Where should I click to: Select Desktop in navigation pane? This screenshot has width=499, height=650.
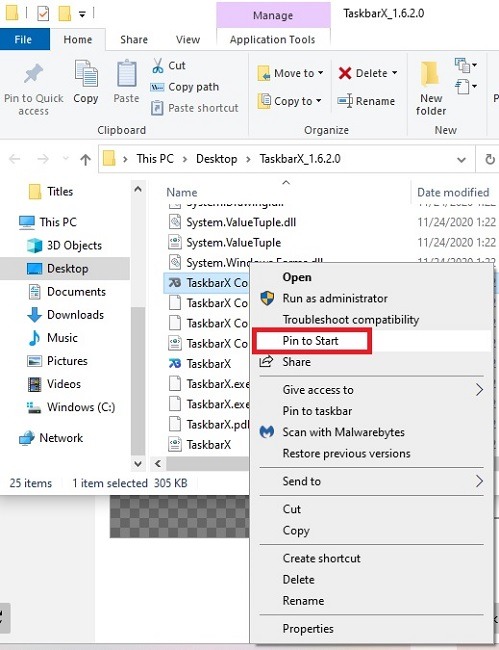[x=65, y=269]
